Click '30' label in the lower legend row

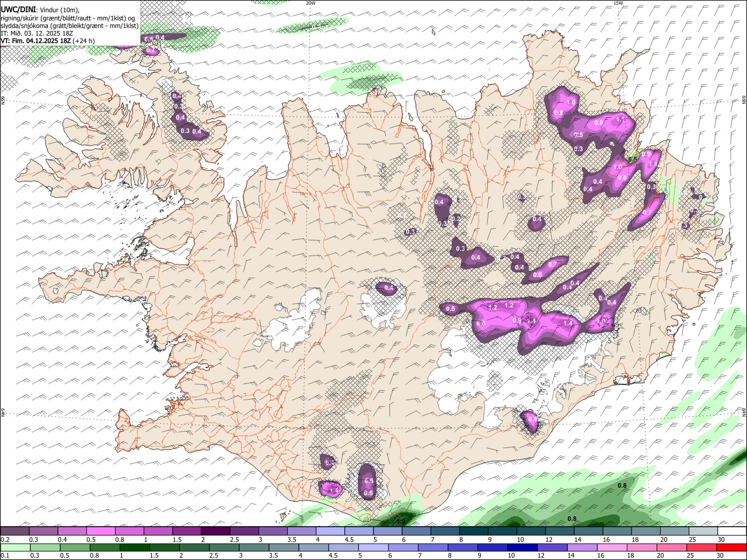point(720,555)
